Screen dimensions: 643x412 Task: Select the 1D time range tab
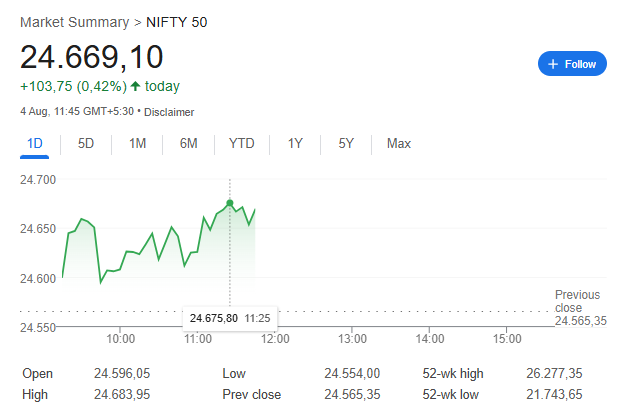[35, 143]
